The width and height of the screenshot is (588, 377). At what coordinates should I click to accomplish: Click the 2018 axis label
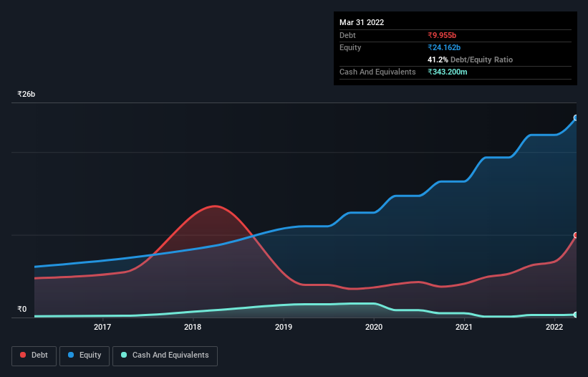click(x=193, y=327)
